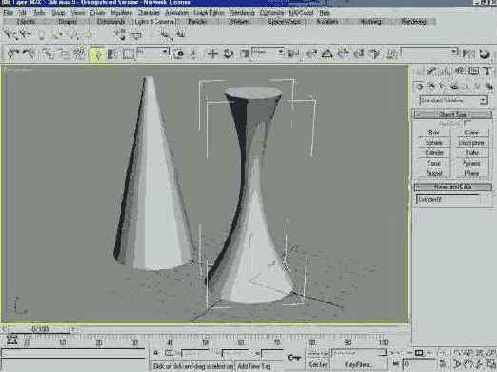
Task: Open the Reference Coordinate System dropdown
Action: coord(268,52)
